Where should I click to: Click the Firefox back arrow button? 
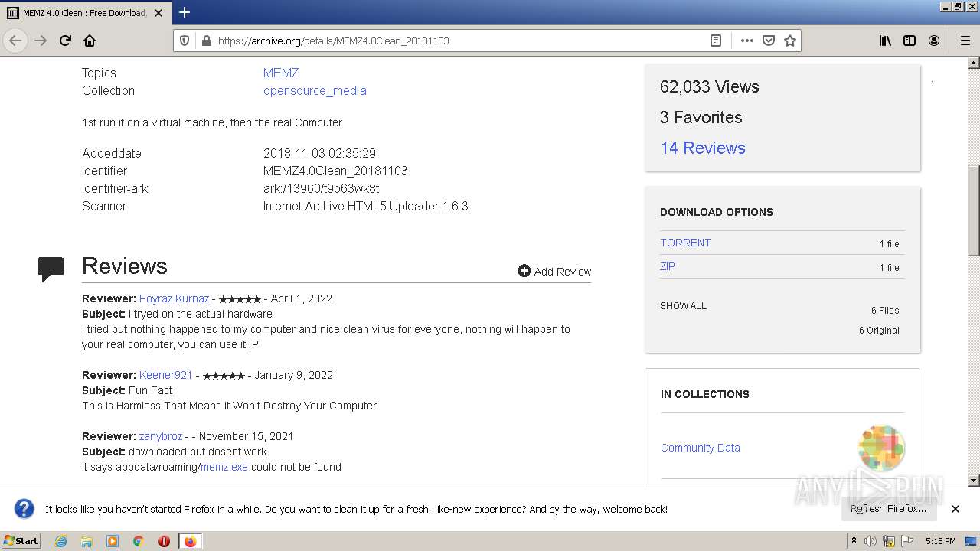click(15, 41)
